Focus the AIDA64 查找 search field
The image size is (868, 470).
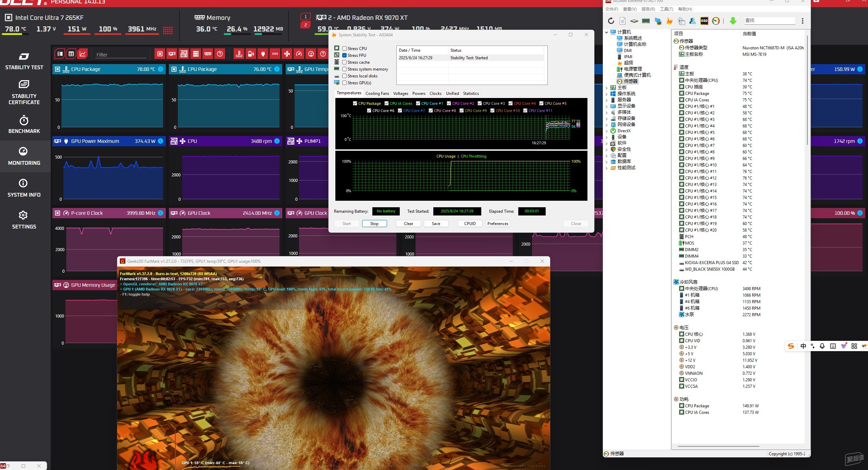(770, 21)
